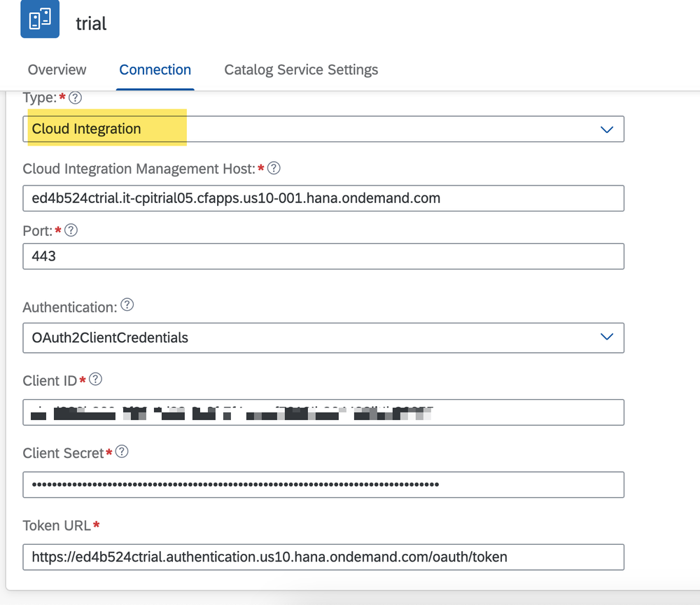This screenshot has height=605, width=700.
Task: Expand the Authentication dropdown via its chevron
Action: click(x=607, y=338)
